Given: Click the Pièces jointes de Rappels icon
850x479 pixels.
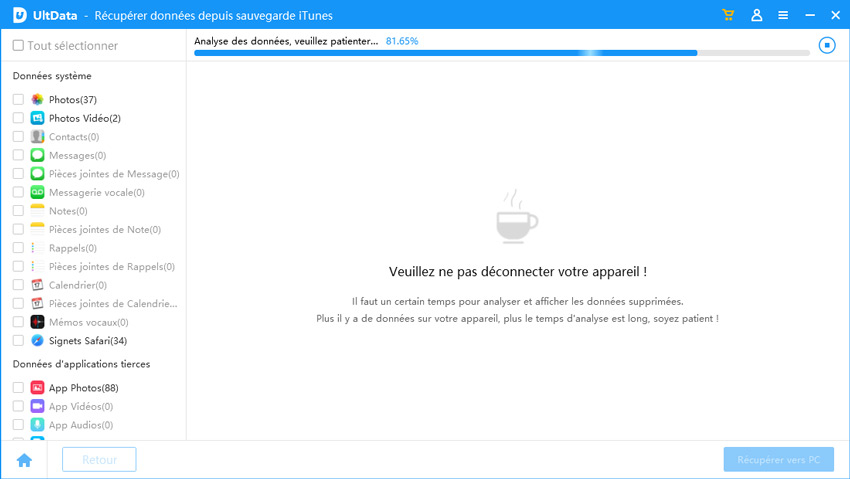Looking at the screenshot, I should (37, 266).
